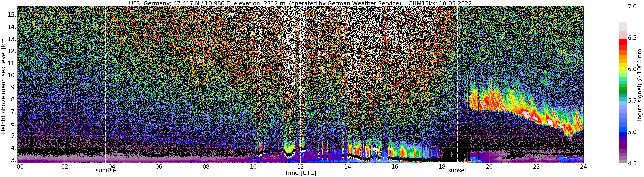
Task: Click the height axis tick label 4.
Action: click(x=14, y=148)
